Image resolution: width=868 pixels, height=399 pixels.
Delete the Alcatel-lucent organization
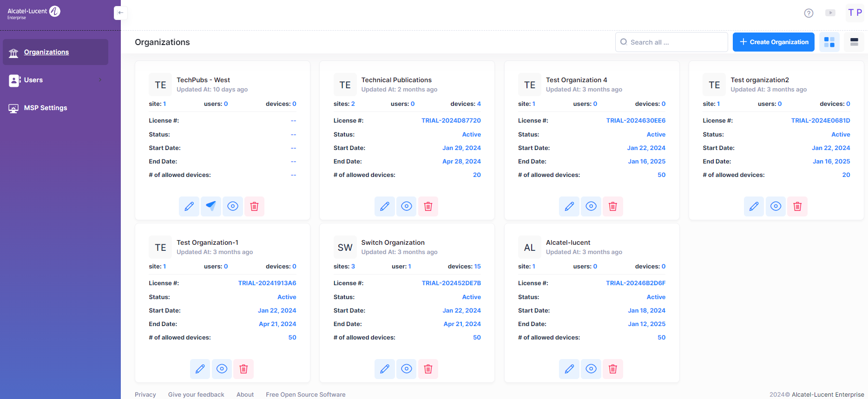click(x=613, y=369)
